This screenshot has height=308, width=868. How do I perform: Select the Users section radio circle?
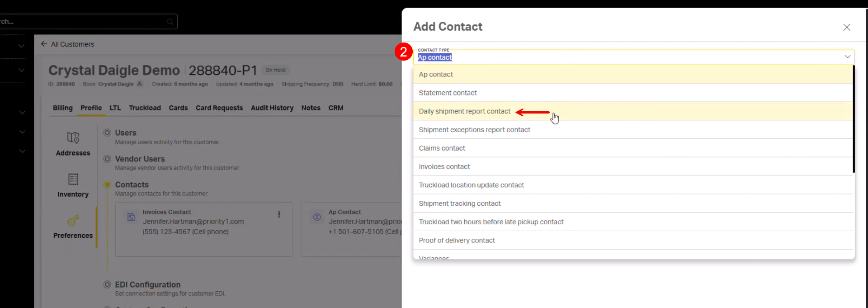point(107,133)
